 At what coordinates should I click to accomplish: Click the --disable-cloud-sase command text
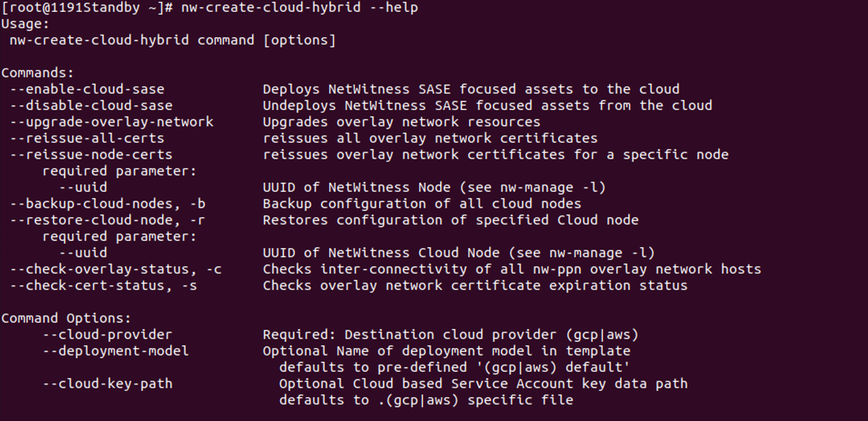[91, 106]
